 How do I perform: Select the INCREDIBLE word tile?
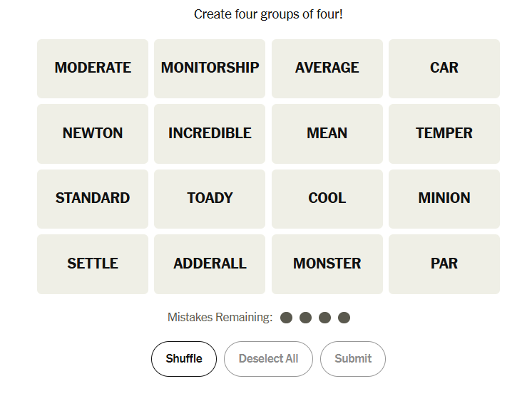click(x=210, y=133)
